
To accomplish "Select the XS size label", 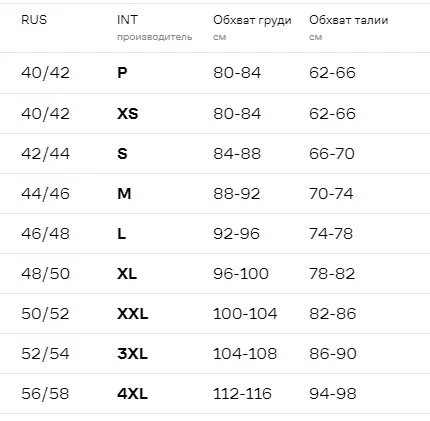I will [x=128, y=114].
